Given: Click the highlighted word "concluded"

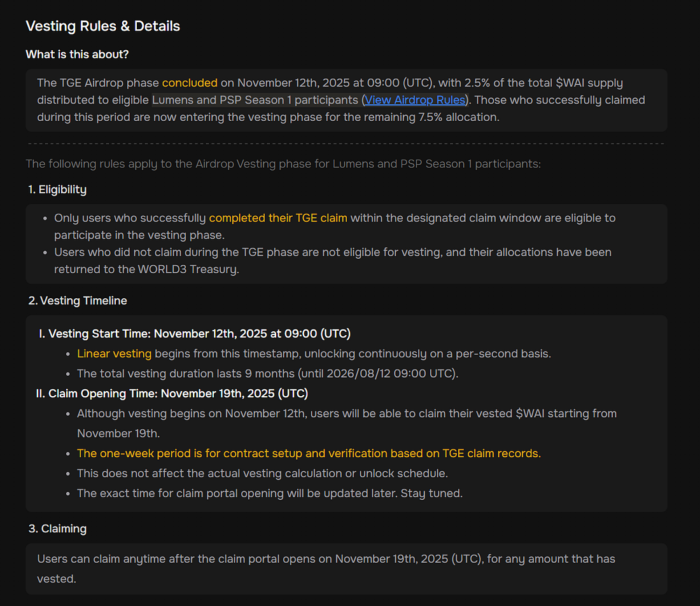Looking at the screenshot, I should 190,83.
